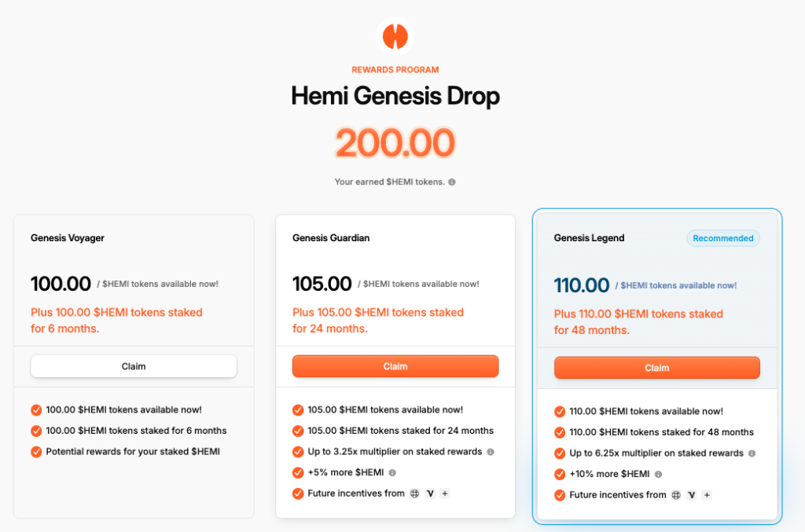The height and width of the screenshot is (532, 805).
Task: Click the orange Hemi logo icon
Action: coord(395,36)
